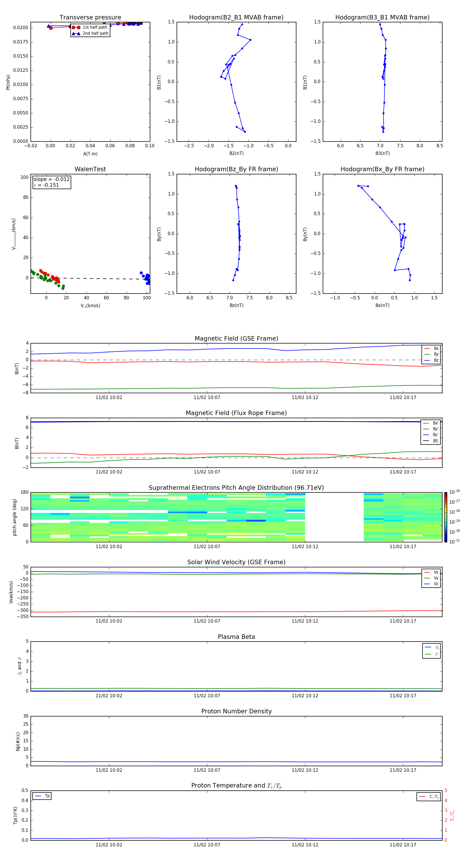The width and height of the screenshot is (473, 868).
Task: Click the red Vx line in velocity plot
Action: (x=236, y=611)
